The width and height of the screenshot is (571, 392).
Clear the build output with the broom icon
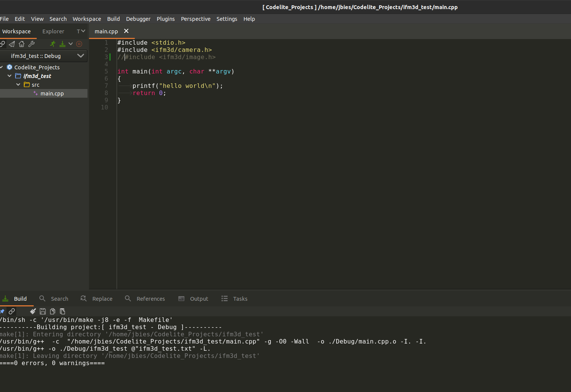33,311
